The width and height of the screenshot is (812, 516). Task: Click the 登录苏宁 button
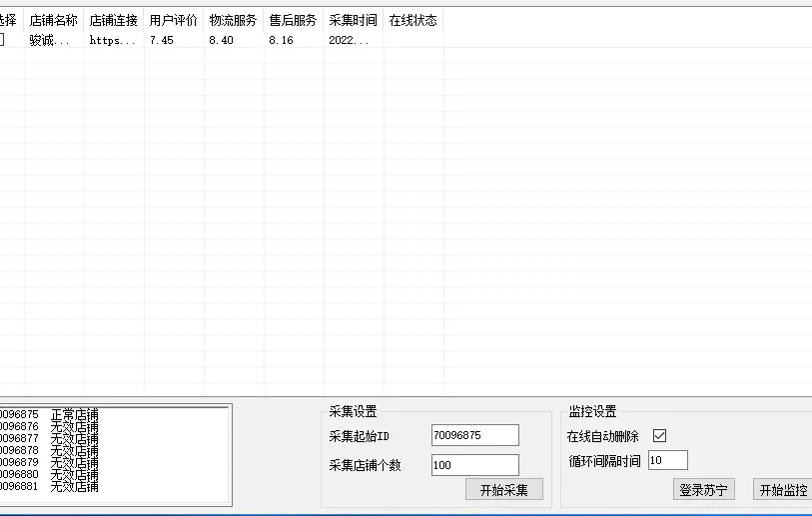704,490
